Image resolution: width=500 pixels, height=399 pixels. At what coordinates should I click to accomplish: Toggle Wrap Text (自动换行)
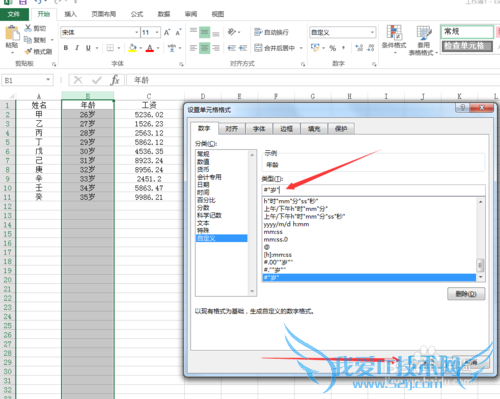271,32
